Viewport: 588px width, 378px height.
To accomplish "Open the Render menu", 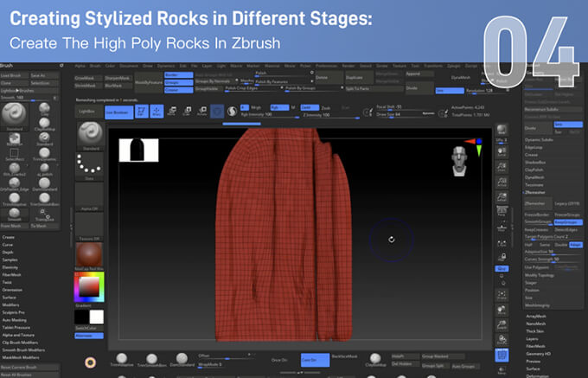I will pyautogui.click(x=348, y=66).
